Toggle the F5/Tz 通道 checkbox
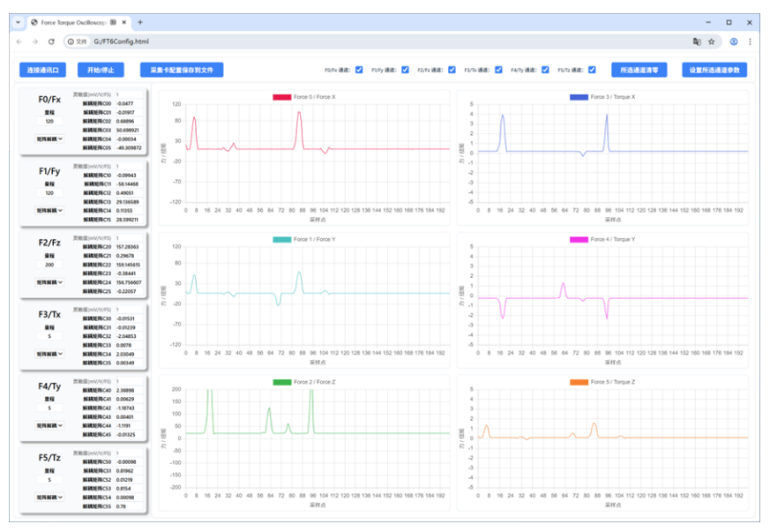The image size is (770, 532). pyautogui.click(x=592, y=70)
